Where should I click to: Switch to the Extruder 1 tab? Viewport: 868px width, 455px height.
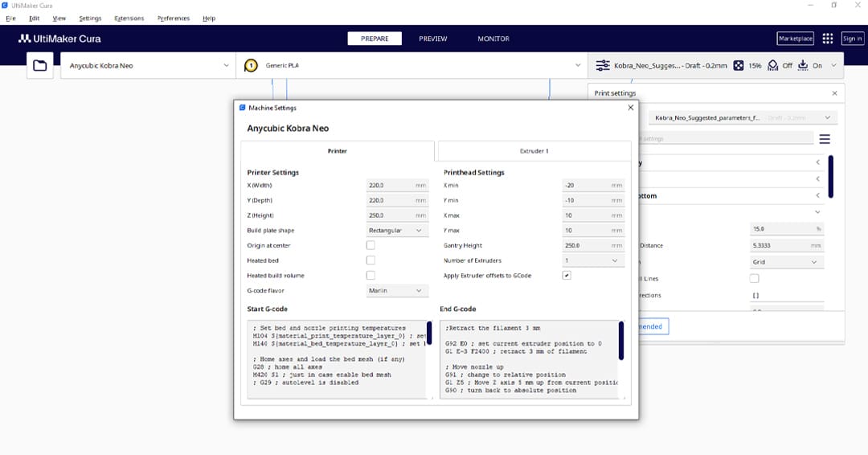[x=534, y=150]
